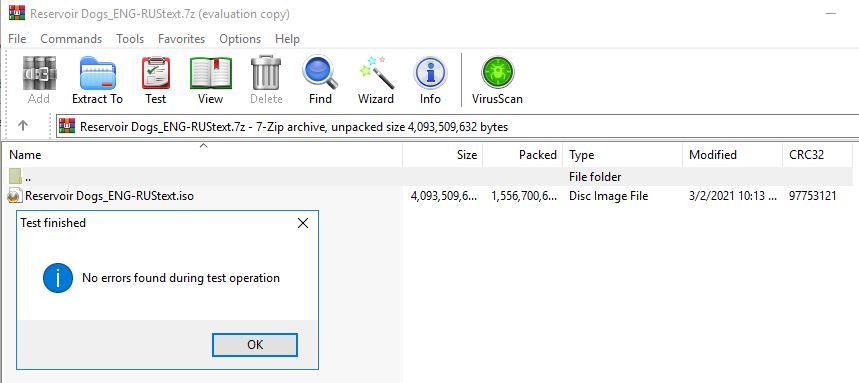The height and width of the screenshot is (383, 859).
Task: Open the Find magnifier tool
Action: [x=320, y=73]
